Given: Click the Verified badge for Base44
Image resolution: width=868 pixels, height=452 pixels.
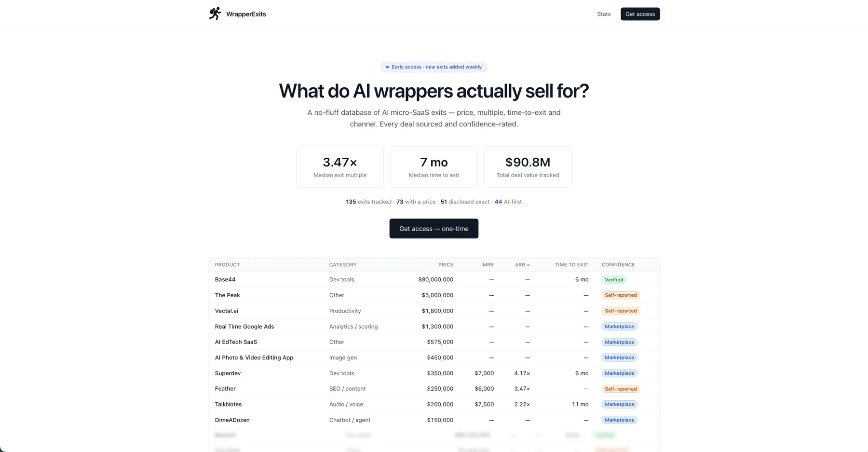Looking at the screenshot, I should point(614,280).
